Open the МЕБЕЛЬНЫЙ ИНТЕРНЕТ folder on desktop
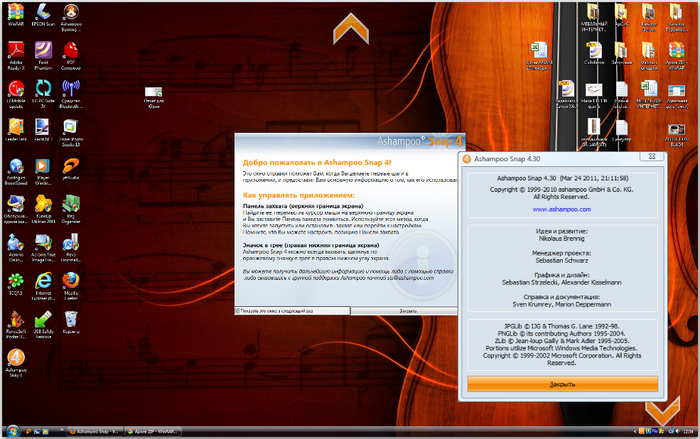Image resolution: width=700 pixels, height=439 pixels. coord(593,17)
